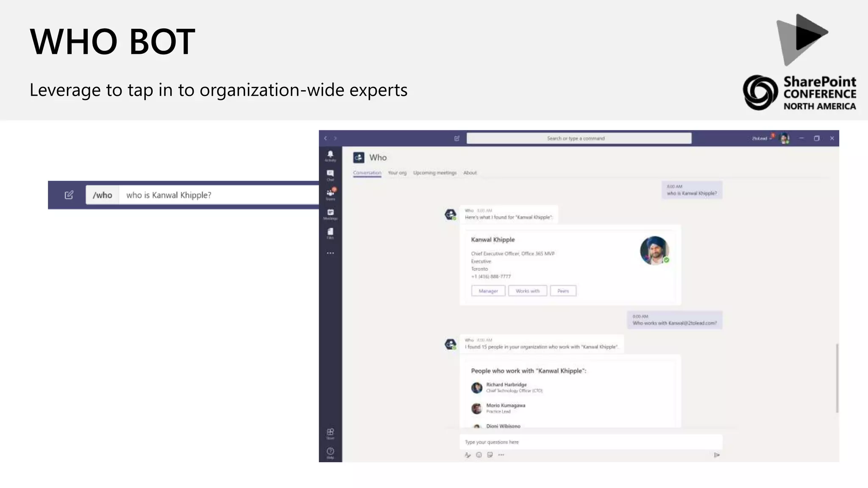Start new chat with compose icon in title bar
The width and height of the screenshot is (868, 488).
457,138
